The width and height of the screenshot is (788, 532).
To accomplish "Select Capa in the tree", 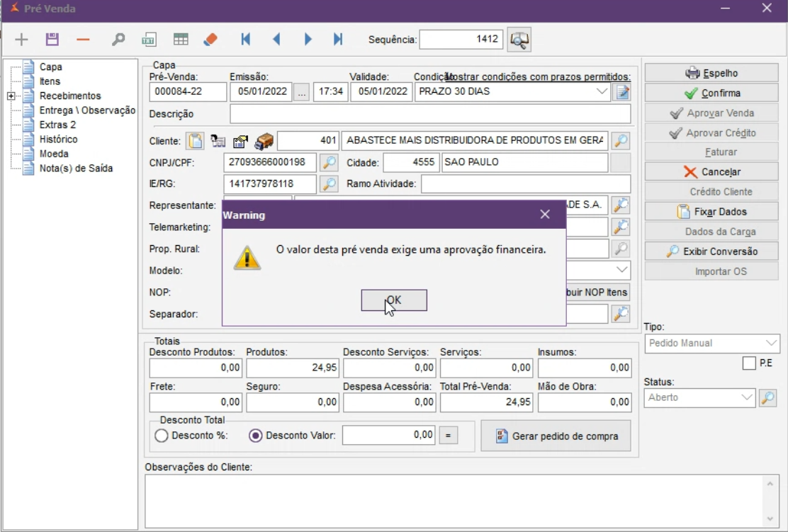I will [x=51, y=67].
